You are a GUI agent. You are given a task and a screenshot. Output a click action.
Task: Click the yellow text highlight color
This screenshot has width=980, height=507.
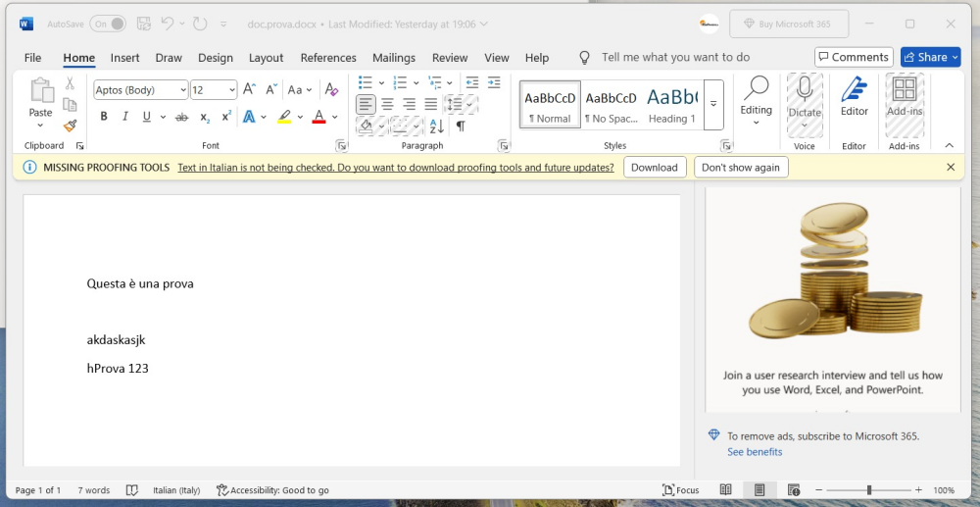click(x=284, y=117)
